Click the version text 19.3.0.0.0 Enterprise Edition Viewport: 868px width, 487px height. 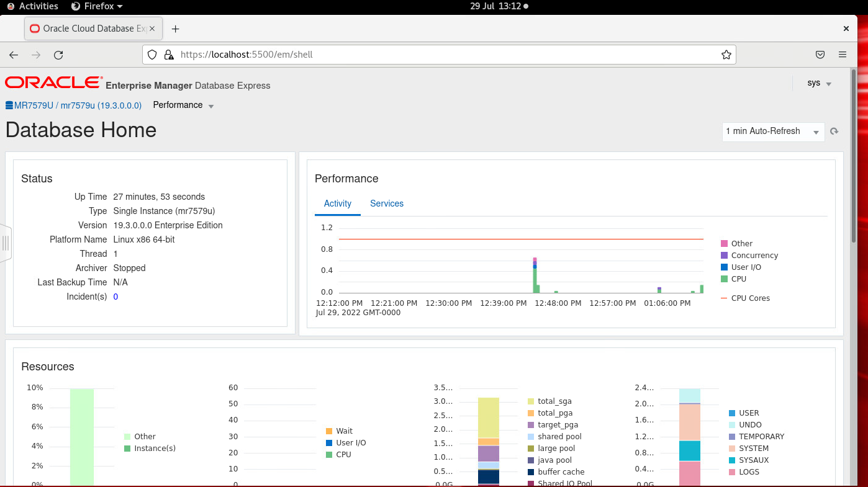pyautogui.click(x=168, y=225)
